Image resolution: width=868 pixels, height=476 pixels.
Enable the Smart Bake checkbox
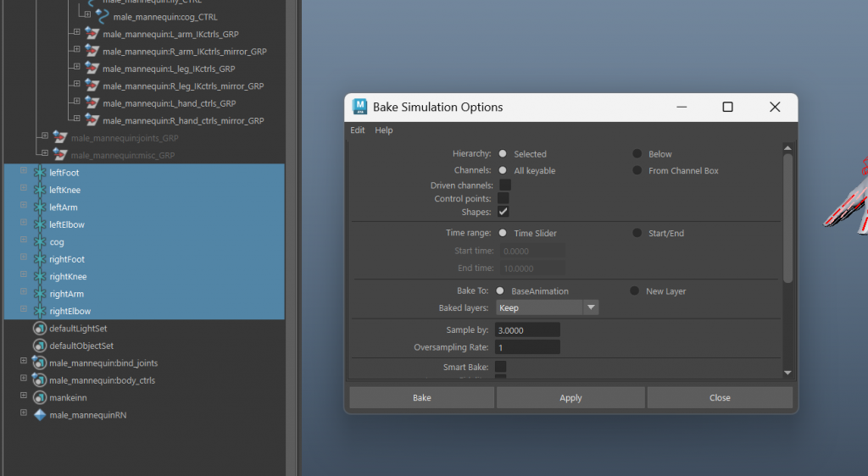(500, 367)
